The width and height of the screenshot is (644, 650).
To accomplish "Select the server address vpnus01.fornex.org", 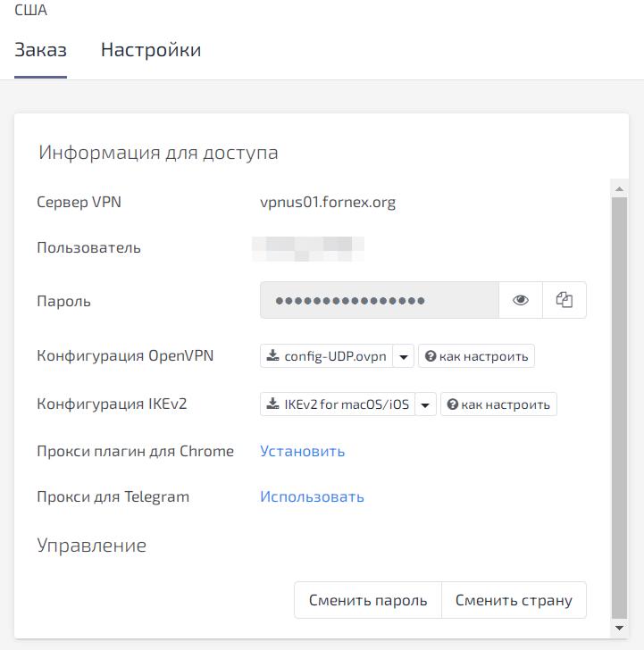I will pyautogui.click(x=327, y=202).
